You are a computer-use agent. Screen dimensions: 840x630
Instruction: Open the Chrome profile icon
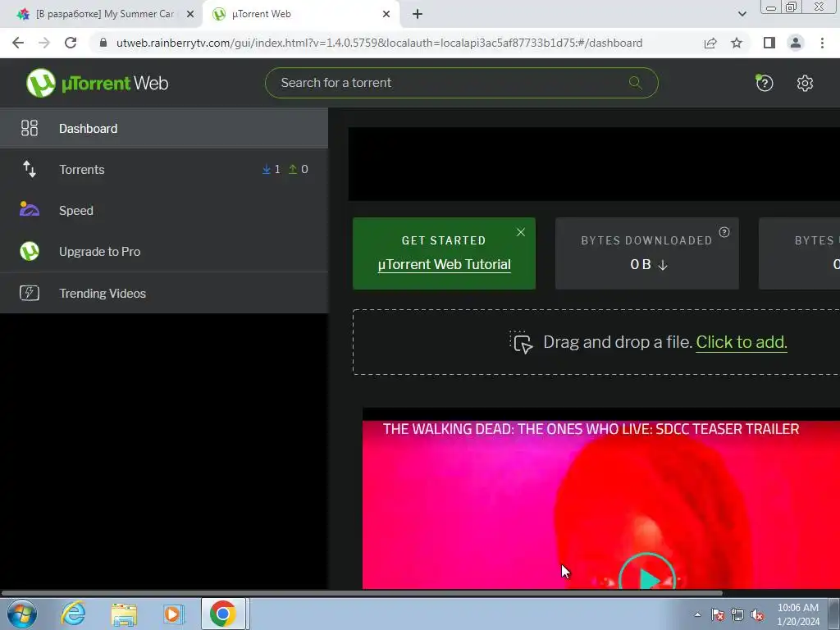pyautogui.click(x=796, y=43)
